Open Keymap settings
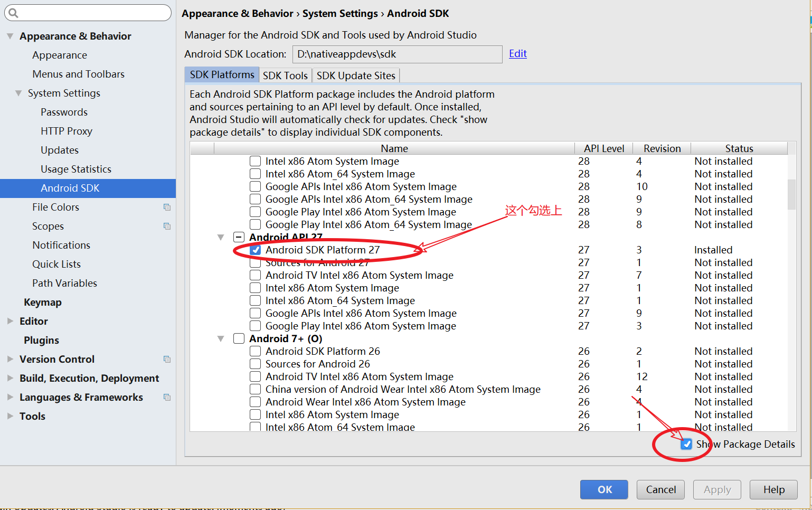 pos(43,302)
